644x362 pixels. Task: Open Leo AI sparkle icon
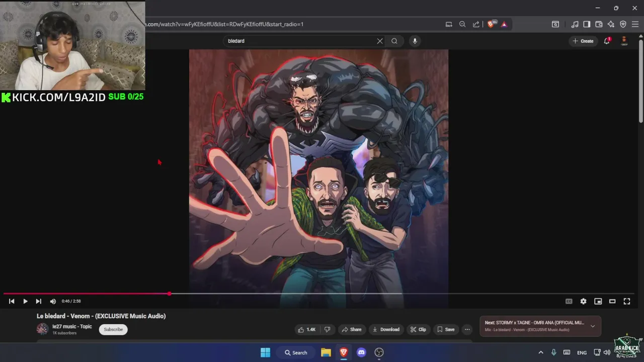(611, 24)
